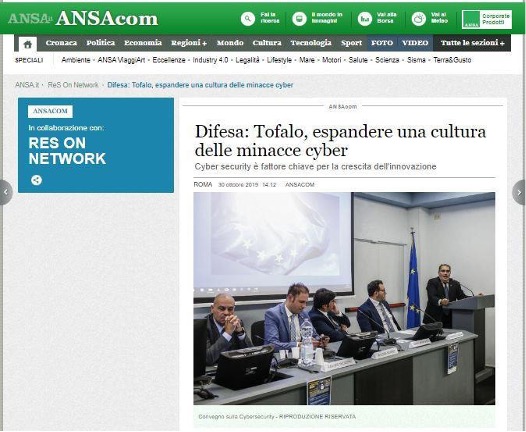This screenshot has width=526, height=432.
Task: Click the ANSA Corporate Prodotti logo
Action: (487, 19)
